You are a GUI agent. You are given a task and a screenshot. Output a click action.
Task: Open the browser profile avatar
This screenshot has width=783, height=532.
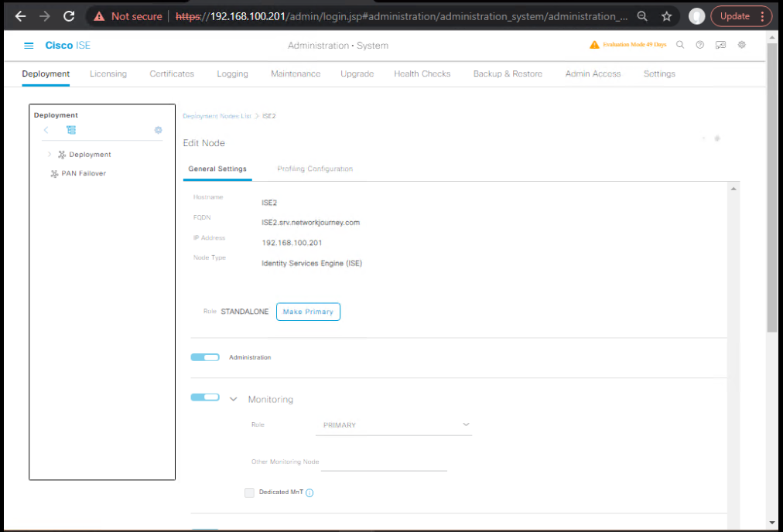tap(696, 16)
